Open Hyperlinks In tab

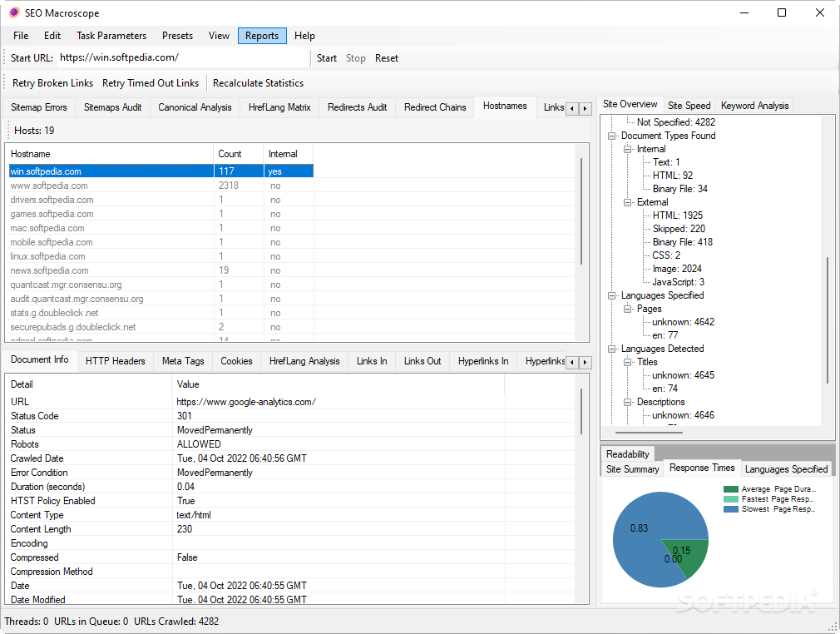coord(483,361)
